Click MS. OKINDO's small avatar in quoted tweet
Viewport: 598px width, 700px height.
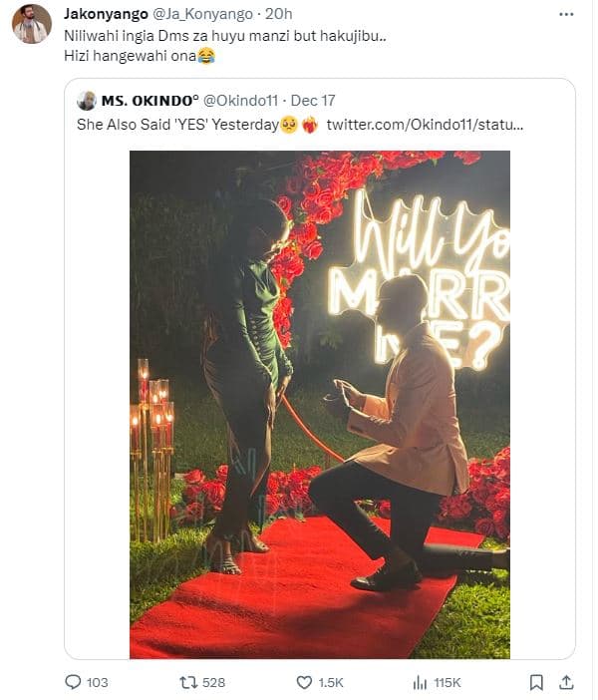pyautogui.click(x=87, y=102)
